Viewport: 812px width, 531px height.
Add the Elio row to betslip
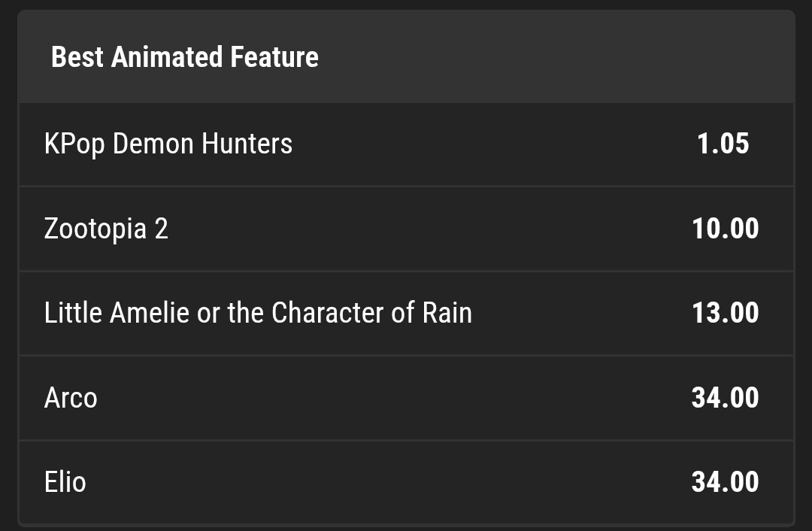click(x=406, y=482)
